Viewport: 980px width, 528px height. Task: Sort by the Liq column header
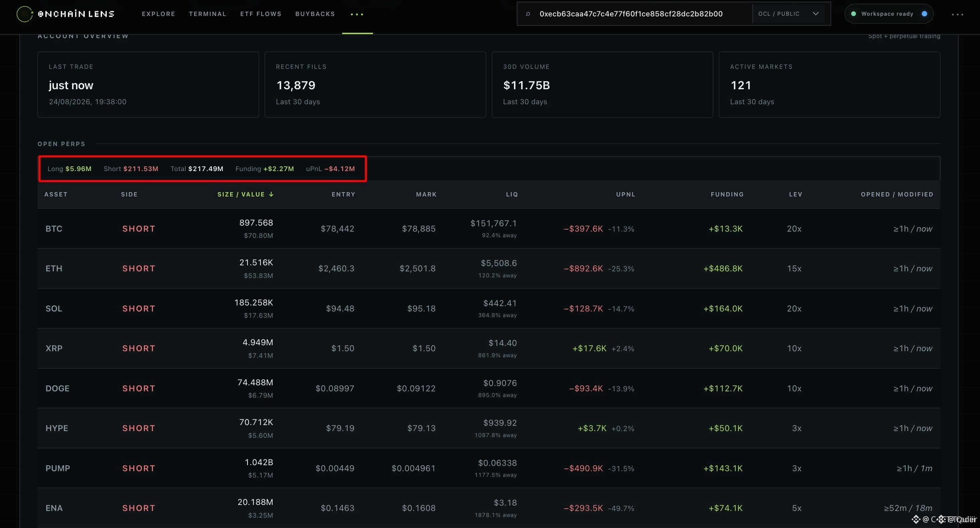click(x=512, y=194)
